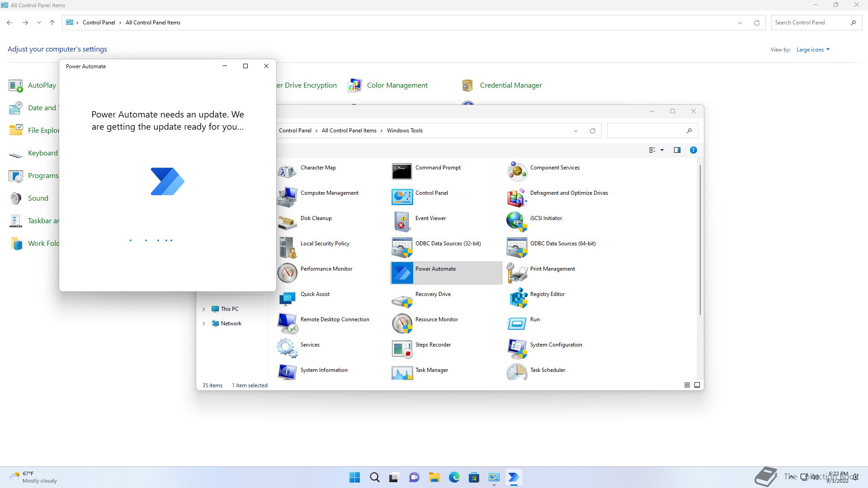Open Recent locations dropdown in Control Panel
This screenshot has width=868, height=488.
(39, 23)
